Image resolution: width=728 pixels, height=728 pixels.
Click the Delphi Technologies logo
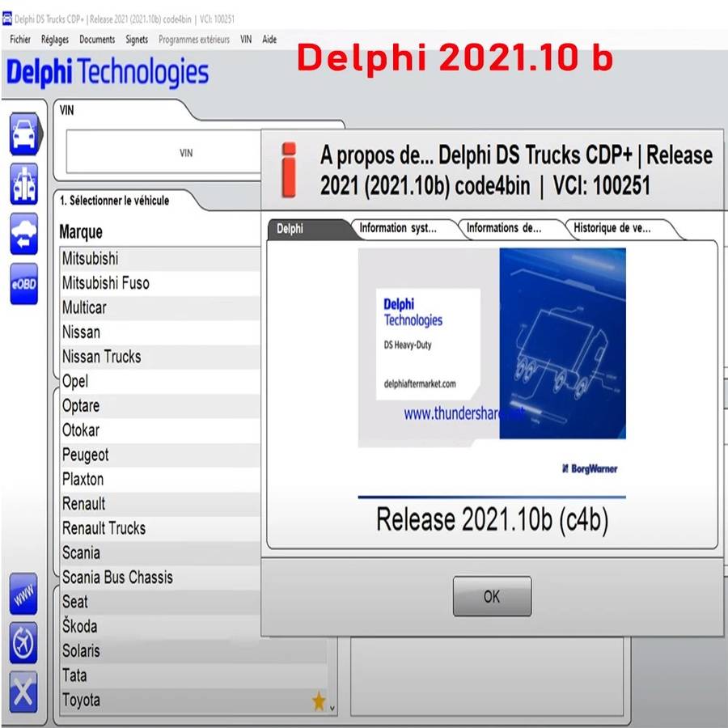coord(108,72)
